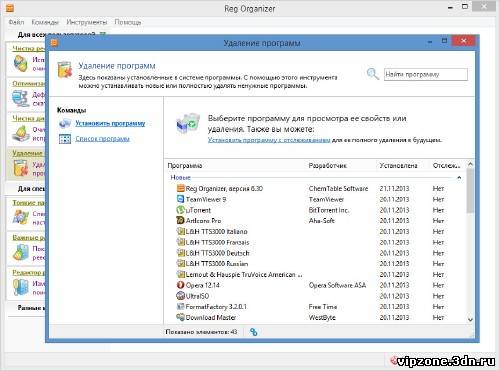Collapse the Новые group
The height and width of the screenshot is (371, 500).
459,178
